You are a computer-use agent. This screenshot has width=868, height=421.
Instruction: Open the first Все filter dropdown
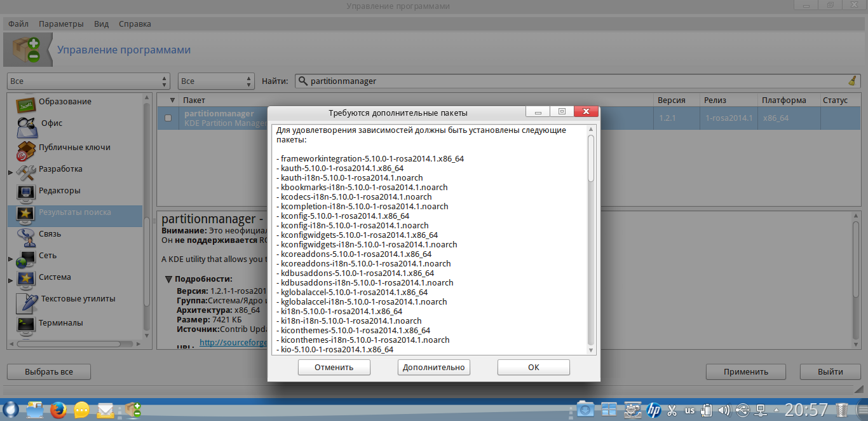click(x=88, y=81)
